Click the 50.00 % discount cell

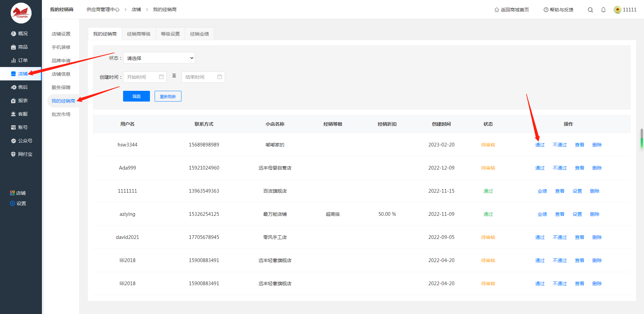(x=387, y=214)
